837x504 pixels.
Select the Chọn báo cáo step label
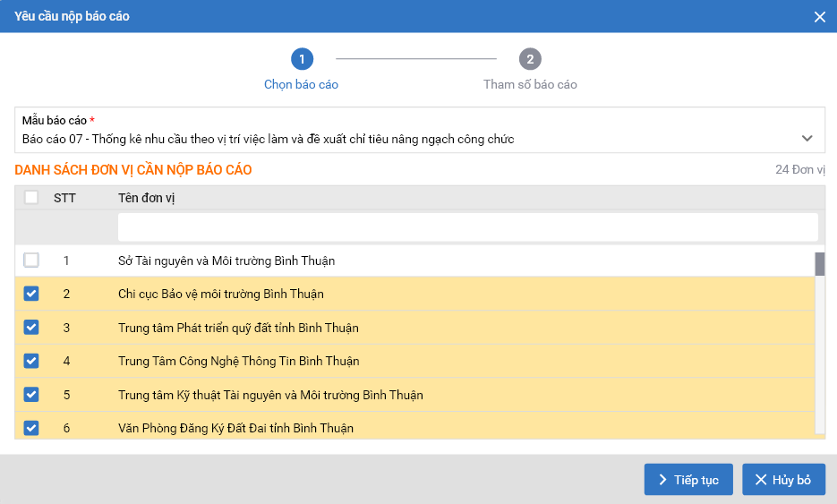(x=301, y=85)
